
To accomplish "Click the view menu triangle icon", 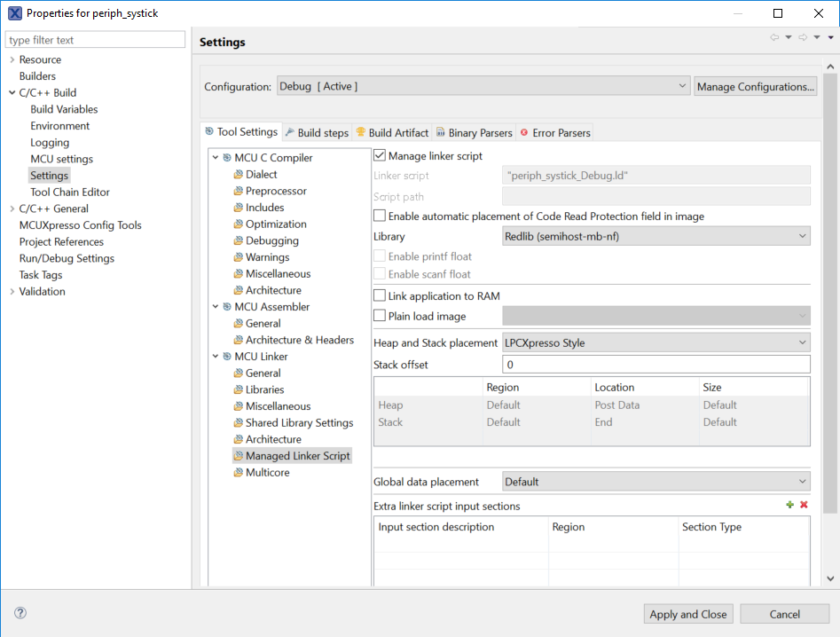I will click(831, 37).
